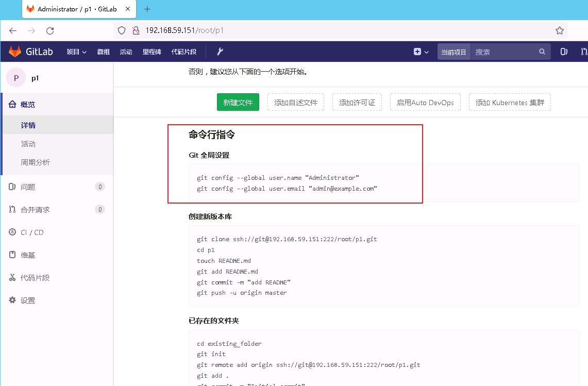Select the 里程碑 menu item
The height and width of the screenshot is (386, 588).
coord(152,52)
